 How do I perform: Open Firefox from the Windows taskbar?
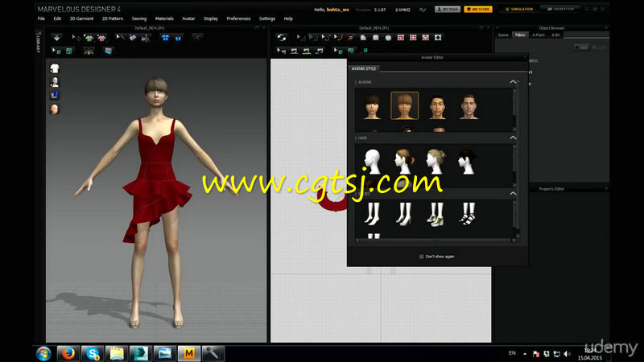coord(68,353)
